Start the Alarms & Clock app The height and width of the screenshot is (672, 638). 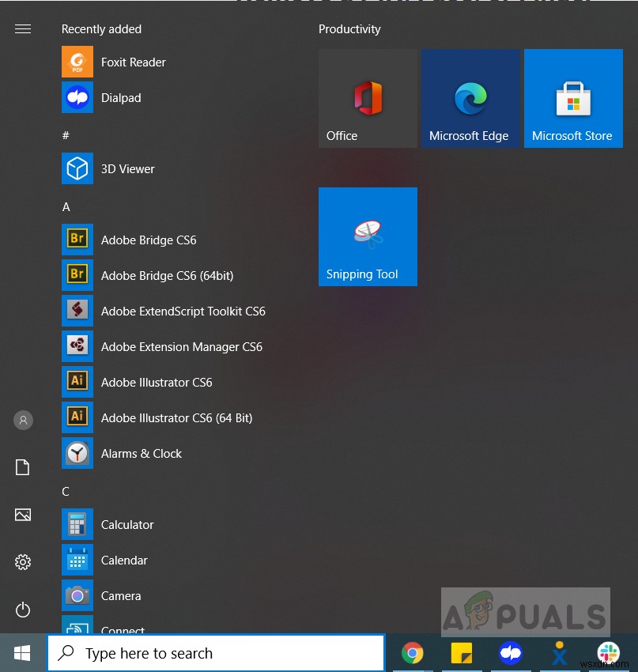(x=141, y=453)
